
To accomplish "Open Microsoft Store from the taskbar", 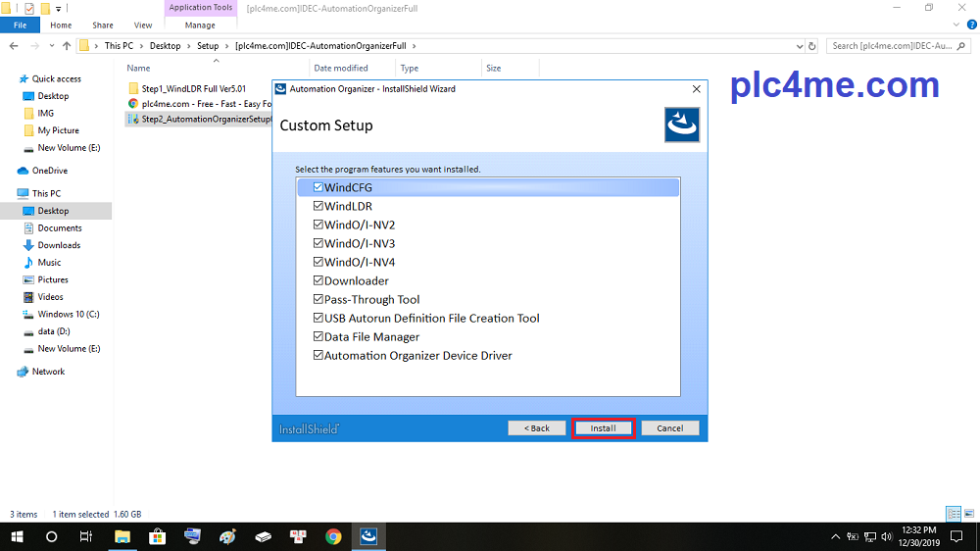I will tap(157, 536).
